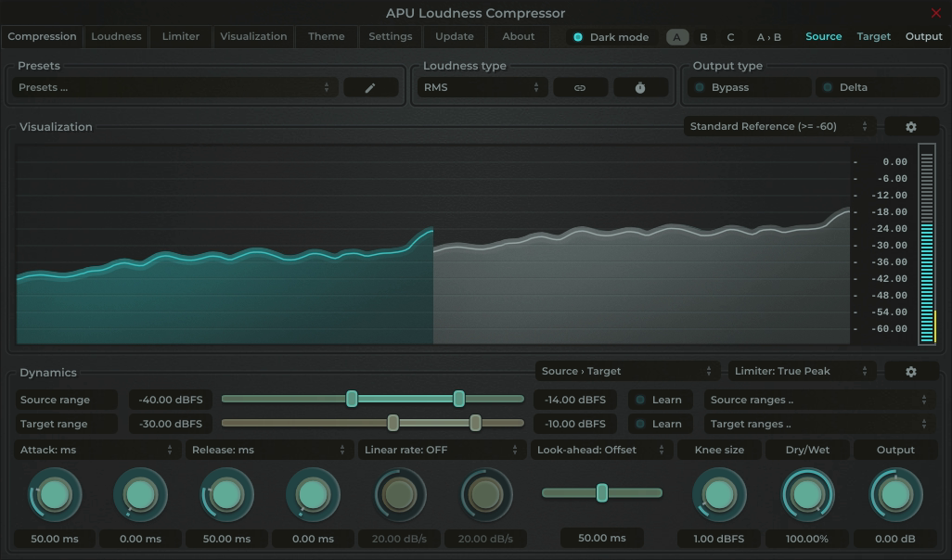The image size is (952, 560).
Task: Click the pencil edit presets icon
Action: tap(370, 87)
